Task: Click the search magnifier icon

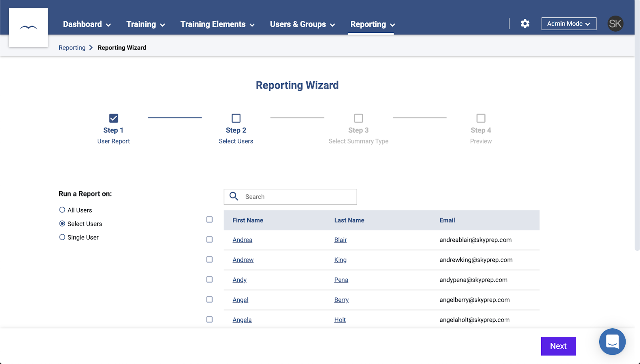Action: pyautogui.click(x=234, y=196)
